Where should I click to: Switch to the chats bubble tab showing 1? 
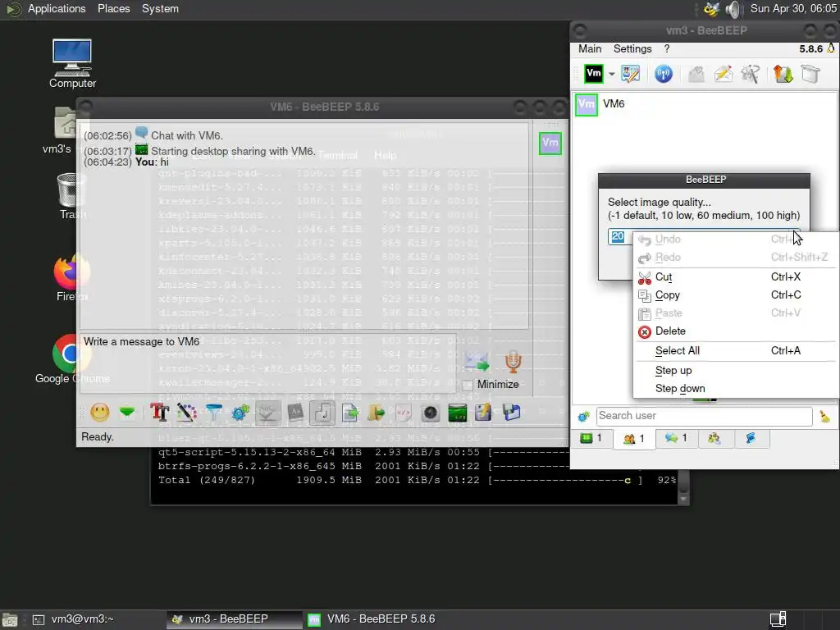point(676,438)
